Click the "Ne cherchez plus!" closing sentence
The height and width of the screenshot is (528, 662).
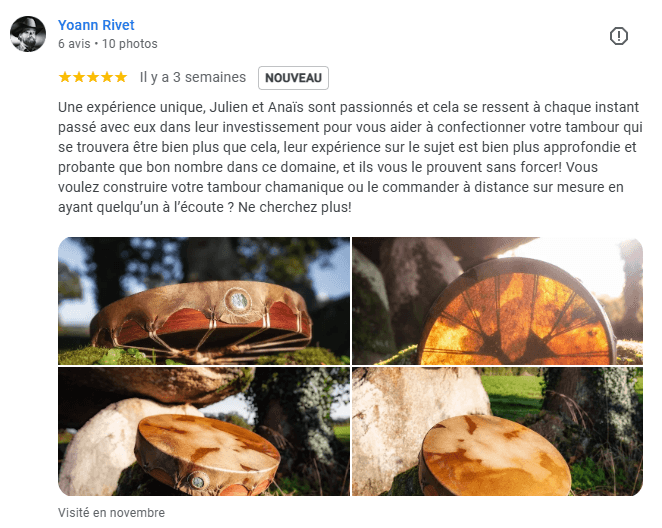coord(295,207)
